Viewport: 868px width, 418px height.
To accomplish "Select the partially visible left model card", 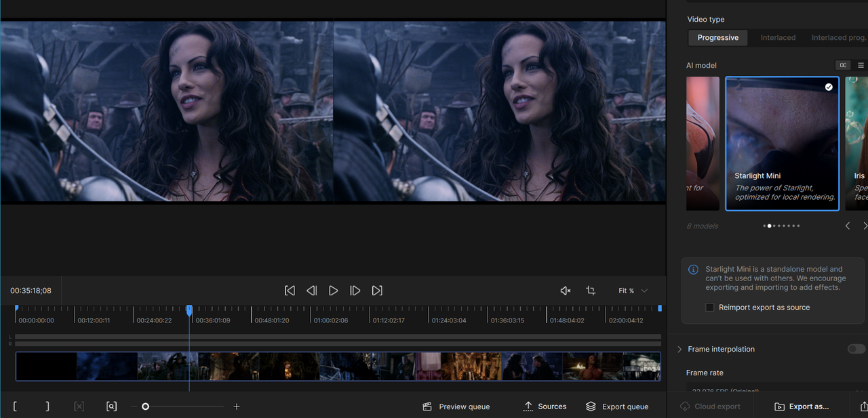I will (703, 143).
